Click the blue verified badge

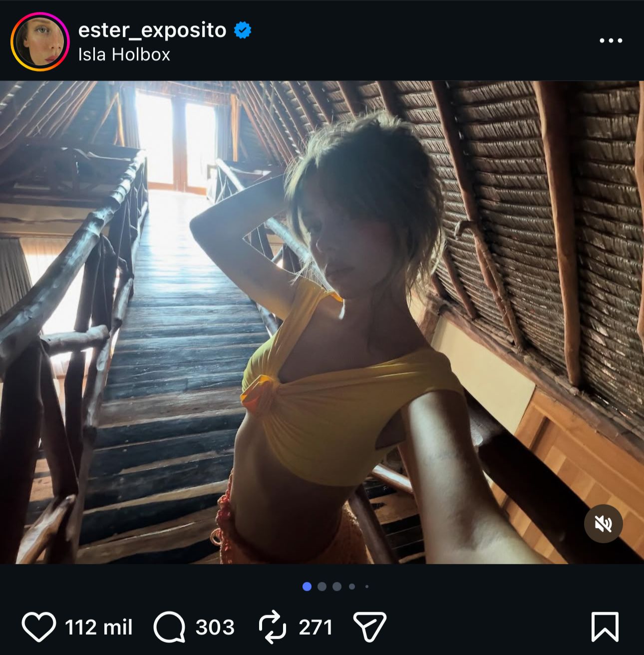point(243,30)
